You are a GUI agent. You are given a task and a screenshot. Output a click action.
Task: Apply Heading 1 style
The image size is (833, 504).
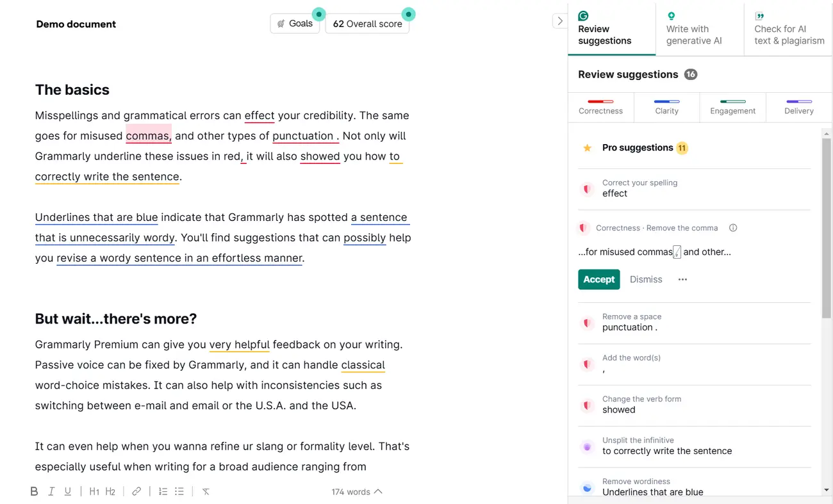(94, 491)
